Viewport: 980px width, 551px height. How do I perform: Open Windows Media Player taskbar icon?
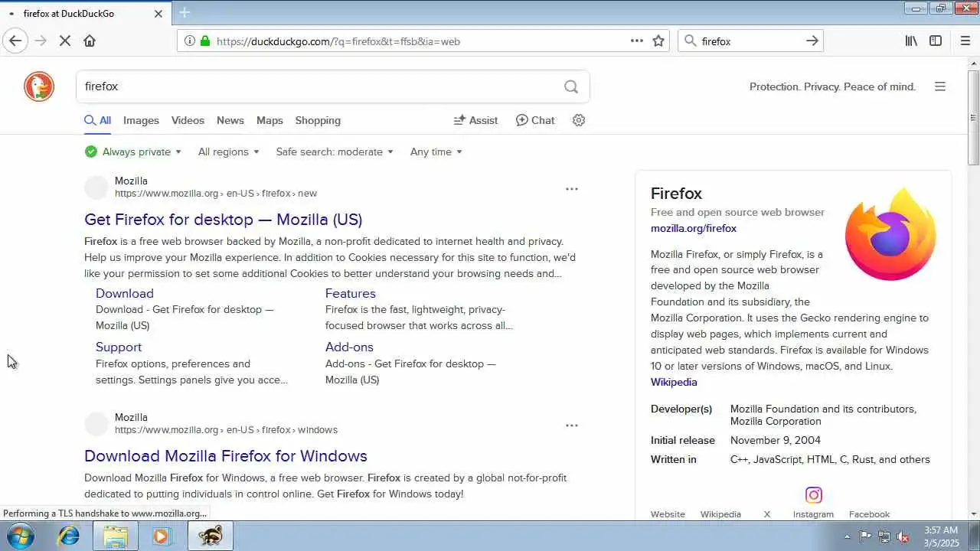tap(162, 536)
